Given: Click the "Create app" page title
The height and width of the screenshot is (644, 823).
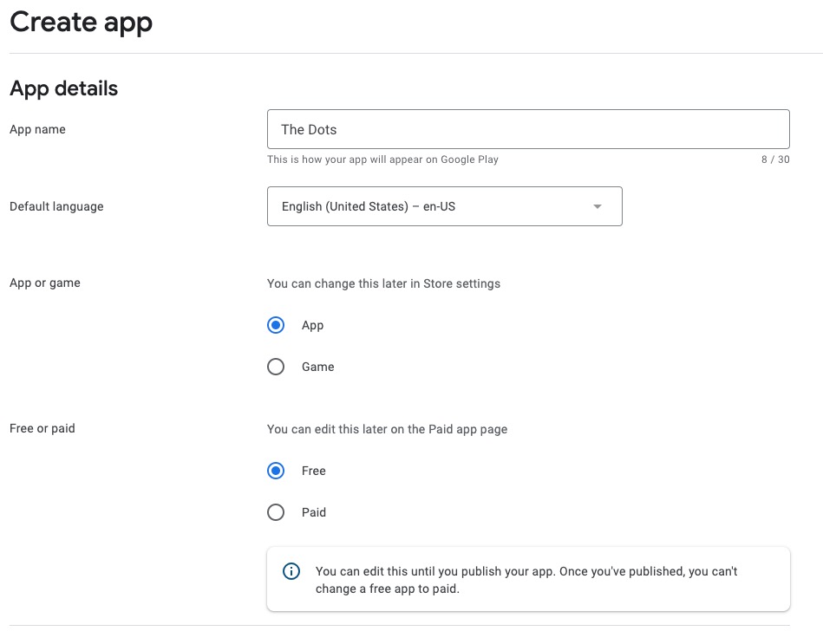Looking at the screenshot, I should (x=81, y=22).
